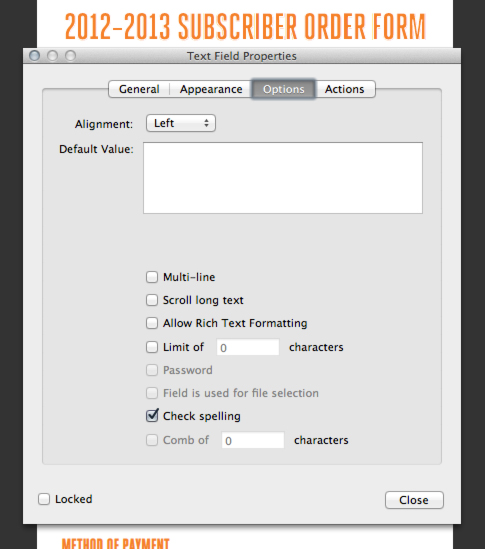The image size is (485, 549).
Task: Check the Limit of characters checkbox
Action: [x=152, y=347]
